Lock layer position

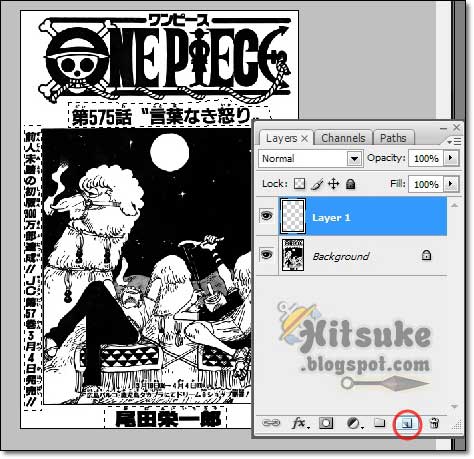tap(334, 184)
